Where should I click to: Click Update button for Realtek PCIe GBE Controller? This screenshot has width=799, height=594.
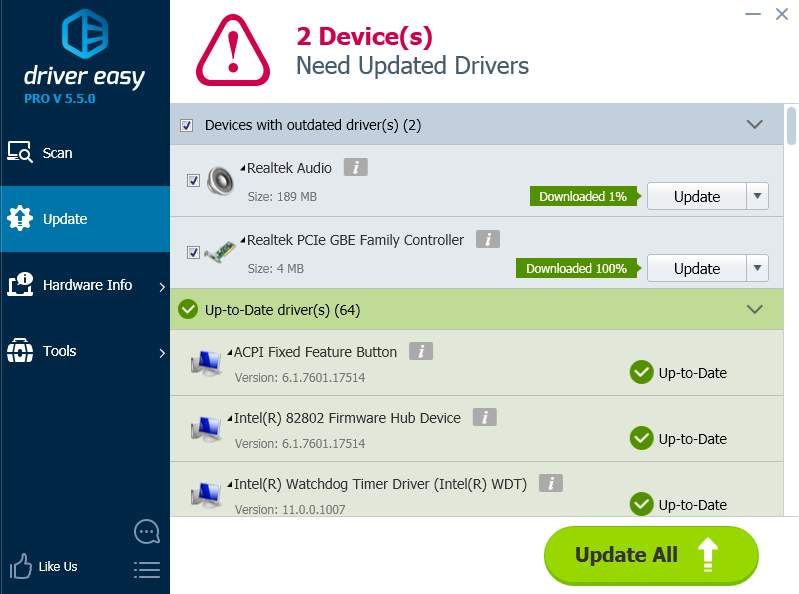coord(697,268)
